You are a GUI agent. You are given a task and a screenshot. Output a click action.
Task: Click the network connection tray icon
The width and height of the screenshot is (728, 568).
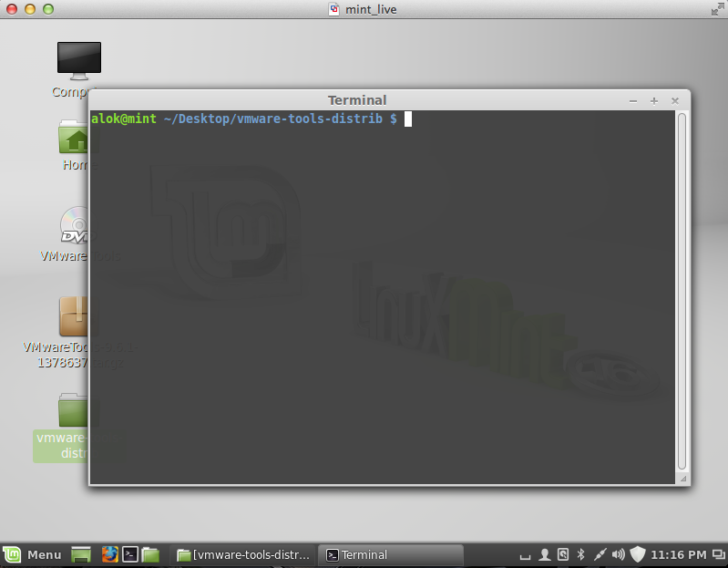(x=599, y=554)
